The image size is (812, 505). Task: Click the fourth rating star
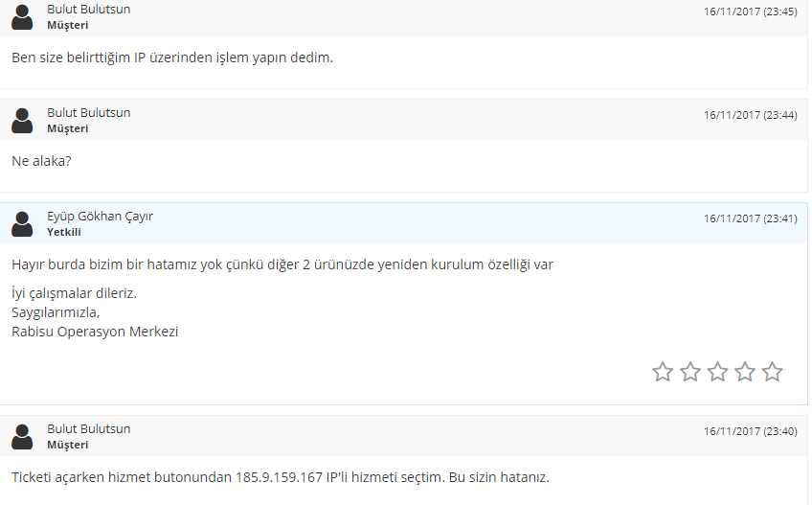point(745,372)
